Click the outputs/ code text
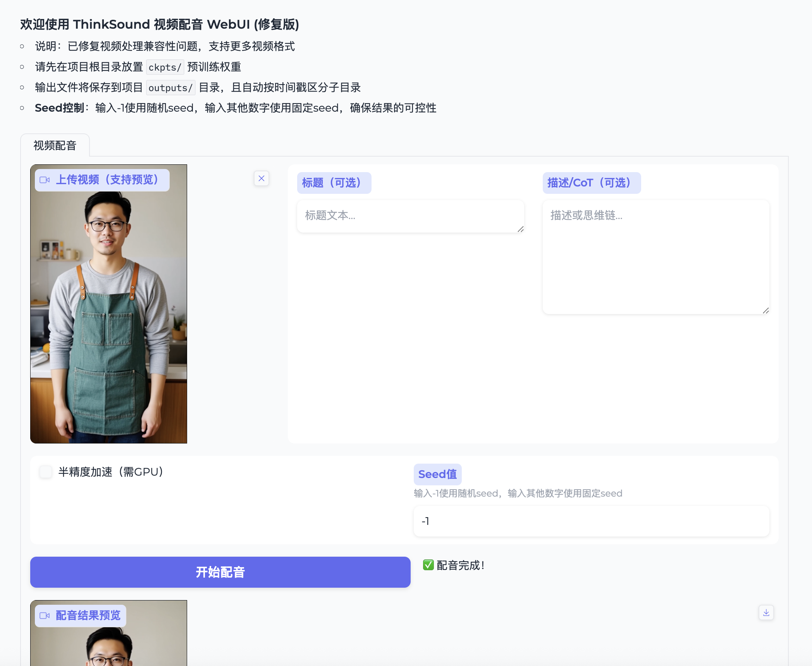The height and width of the screenshot is (666, 812). [170, 88]
